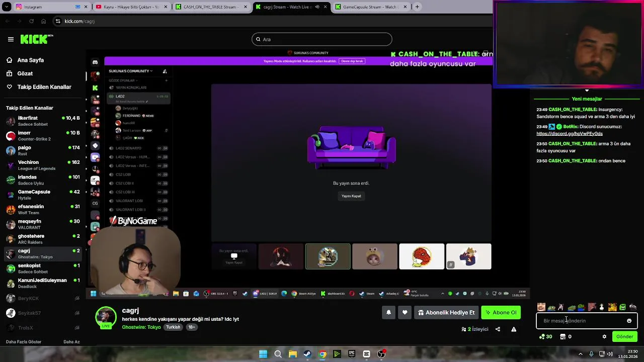Open Vechiron League of Legends channel
The image size is (644, 362).
43,165
